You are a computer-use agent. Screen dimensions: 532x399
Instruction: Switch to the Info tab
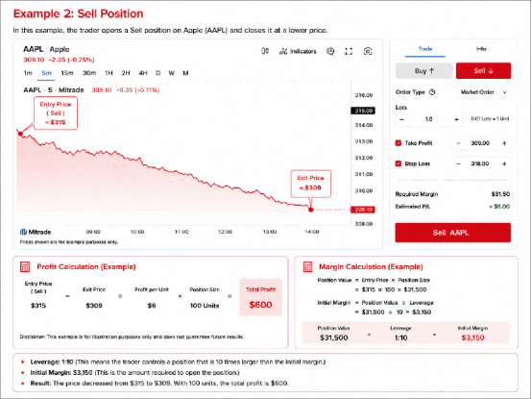pos(481,49)
